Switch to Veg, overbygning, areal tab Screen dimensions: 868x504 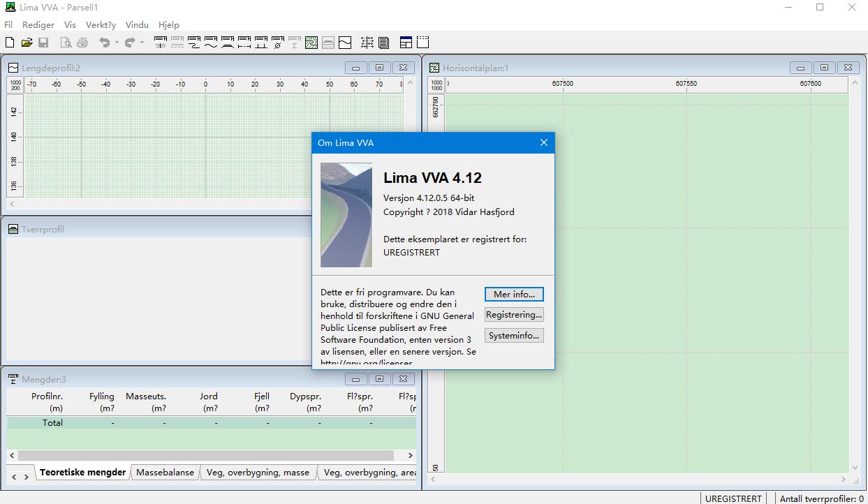click(369, 473)
